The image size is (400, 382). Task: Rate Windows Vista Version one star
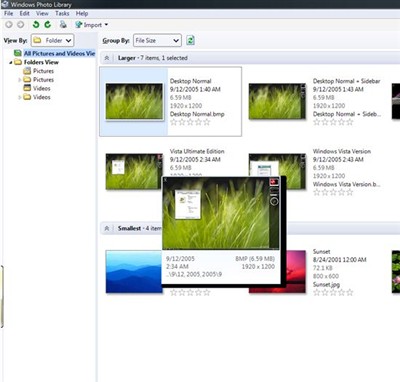click(316, 192)
